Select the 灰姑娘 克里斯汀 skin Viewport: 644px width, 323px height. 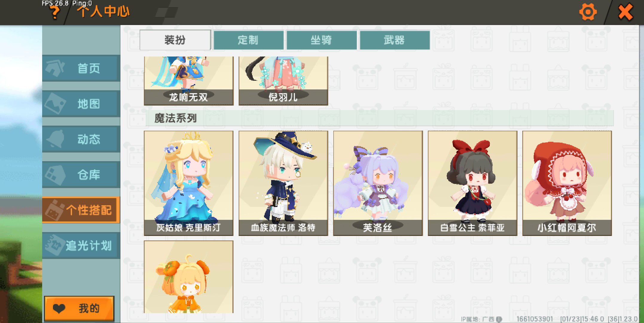189,183
